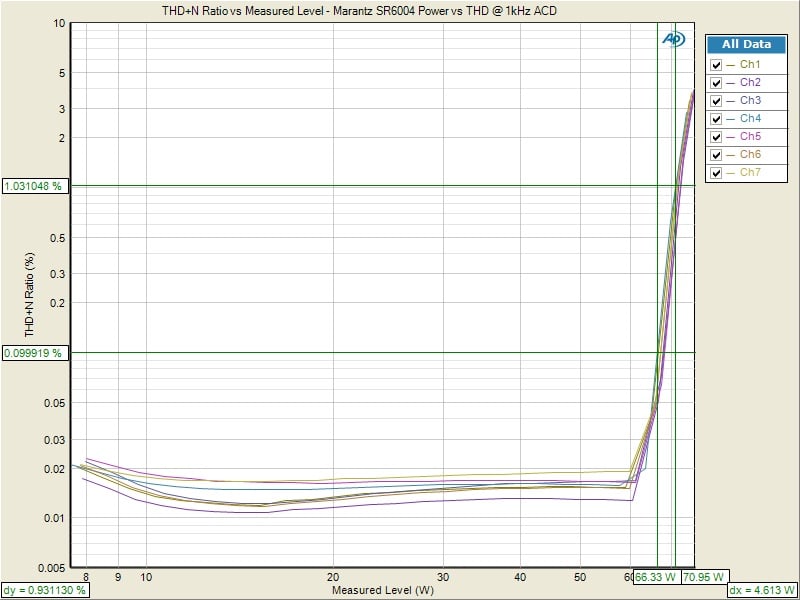The image size is (800, 600).
Task: Select the All Data legend header
Action: click(746, 45)
